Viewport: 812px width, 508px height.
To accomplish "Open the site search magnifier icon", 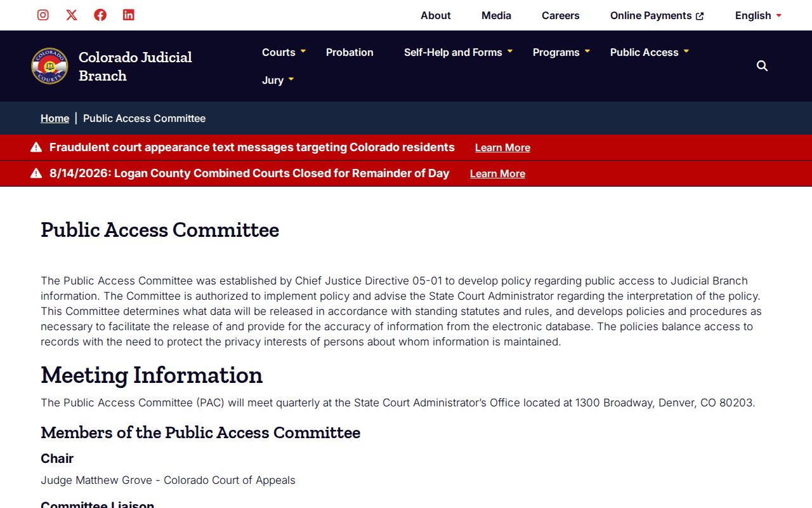I will pyautogui.click(x=762, y=66).
